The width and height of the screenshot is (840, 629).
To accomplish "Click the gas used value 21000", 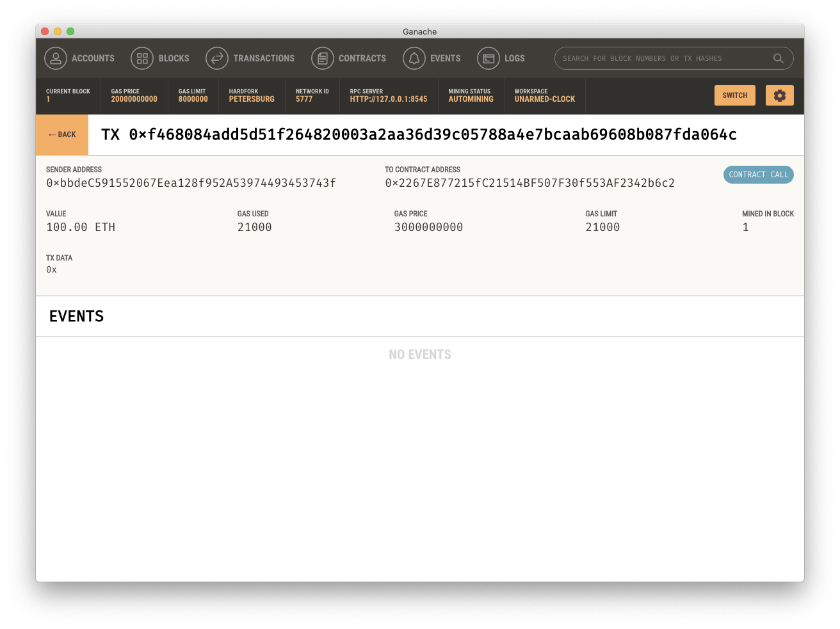I will tap(254, 227).
